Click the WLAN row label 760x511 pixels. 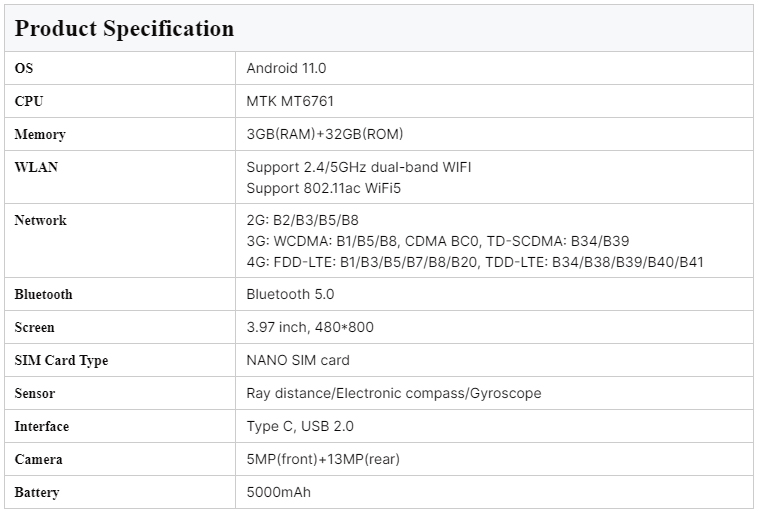pyautogui.click(x=36, y=167)
